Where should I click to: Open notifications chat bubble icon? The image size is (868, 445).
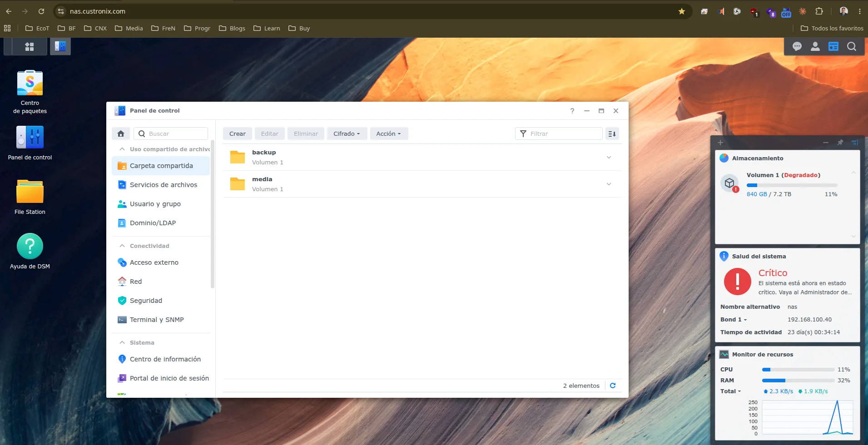[x=797, y=46]
